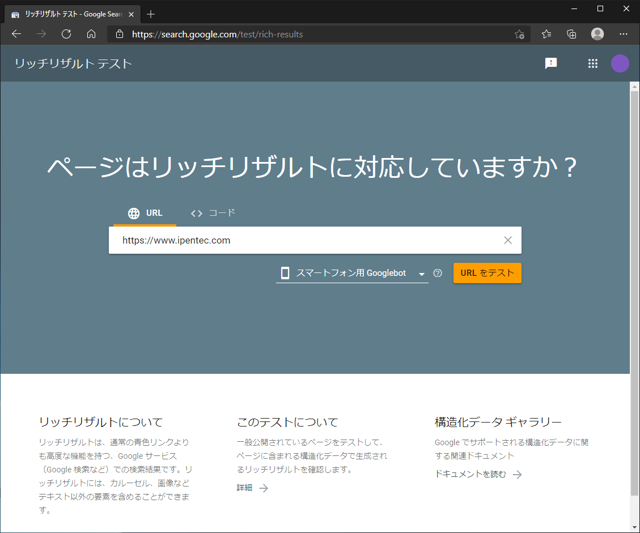Click the browser address bar

point(318,34)
